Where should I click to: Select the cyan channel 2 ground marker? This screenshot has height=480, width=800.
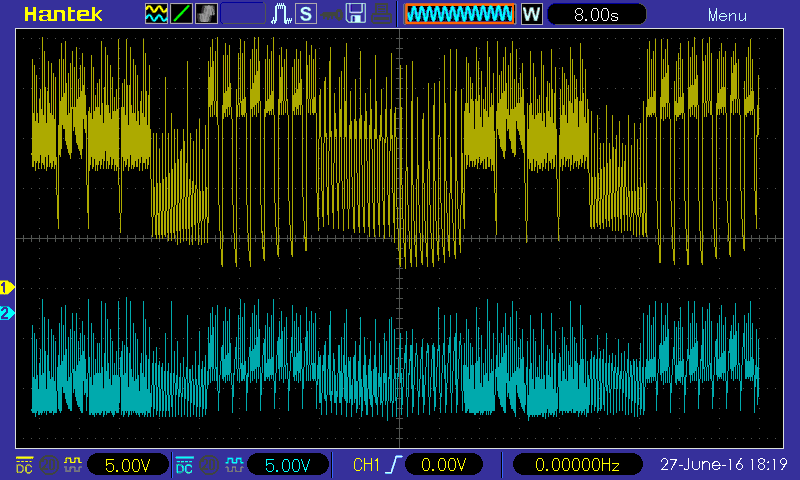click(7, 313)
